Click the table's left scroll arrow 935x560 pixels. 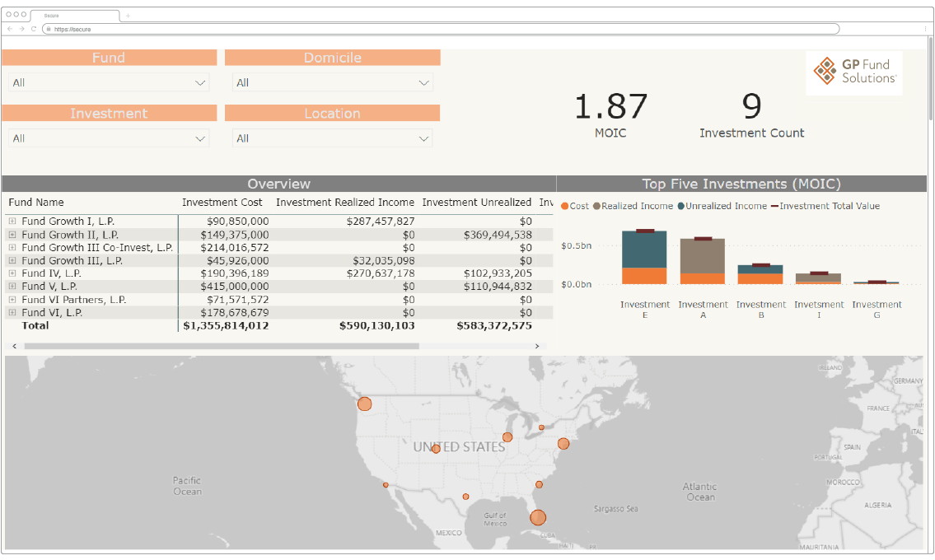pos(14,346)
